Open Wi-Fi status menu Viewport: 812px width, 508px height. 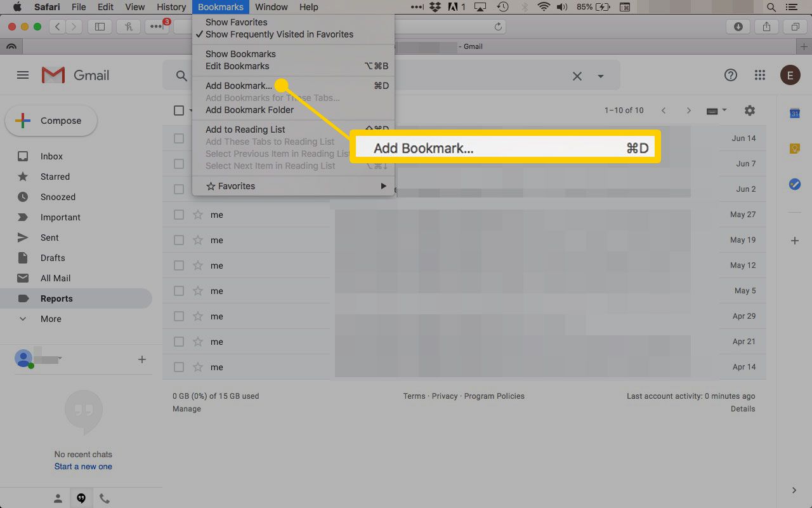click(x=544, y=7)
